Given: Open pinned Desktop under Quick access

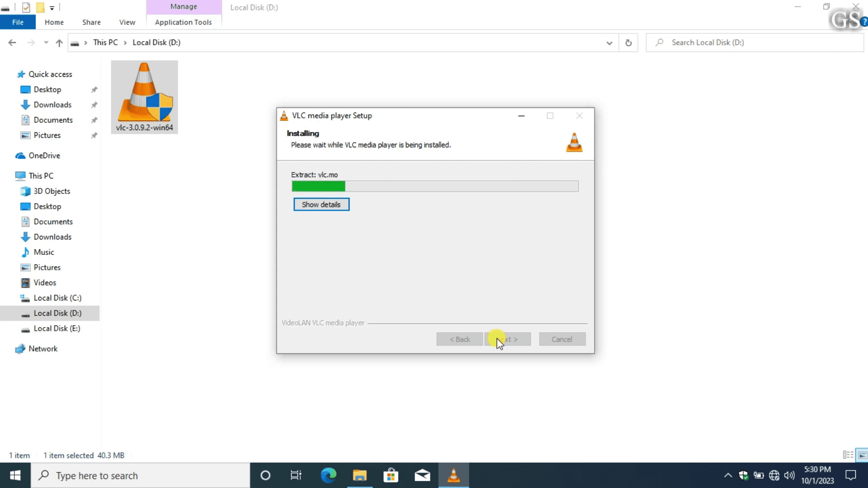Looking at the screenshot, I should tap(47, 89).
